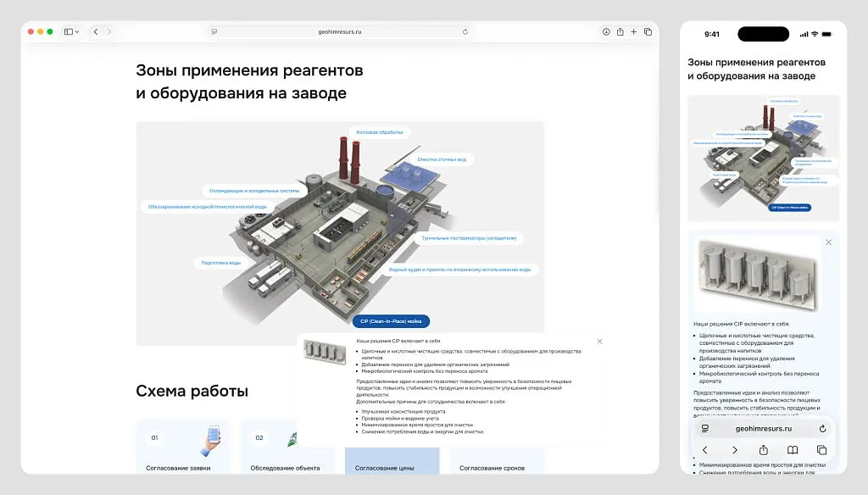Tap the Safari Share icon on mobile
The height and width of the screenshot is (495, 868).
click(x=764, y=450)
